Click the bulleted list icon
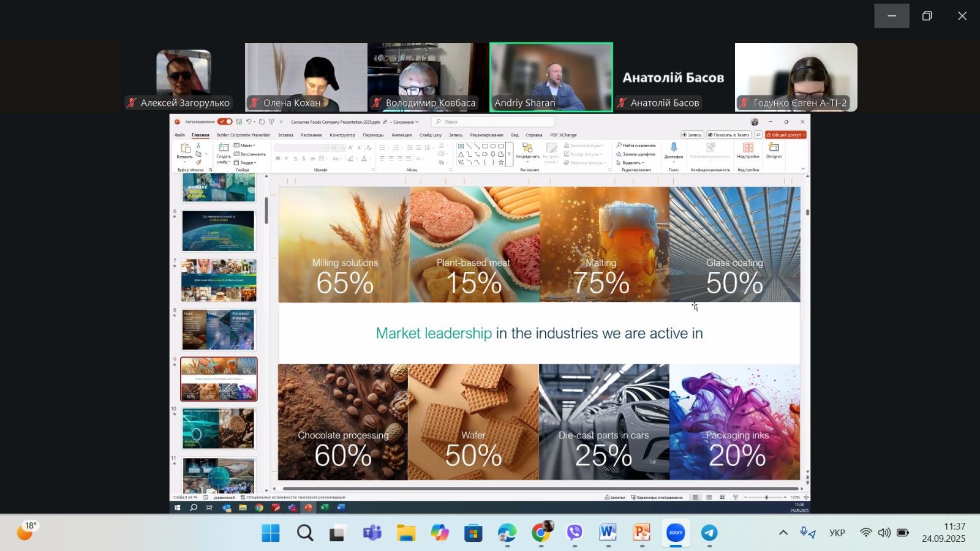The height and width of the screenshot is (551, 980). (382, 148)
